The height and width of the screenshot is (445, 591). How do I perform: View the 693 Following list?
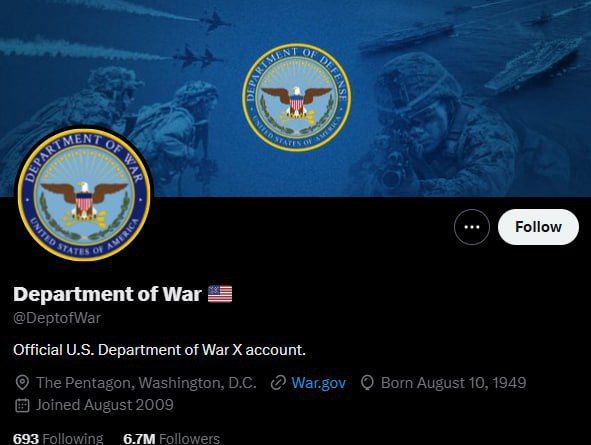click(58, 439)
